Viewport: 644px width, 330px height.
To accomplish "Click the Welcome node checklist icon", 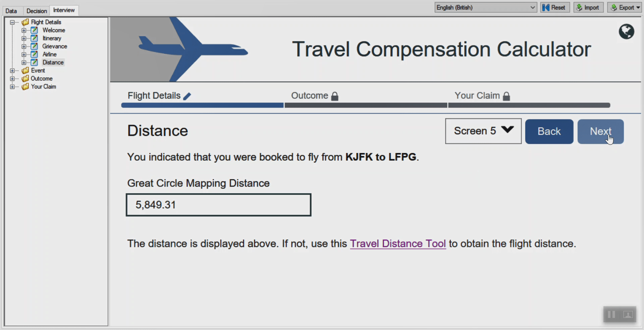I will click(34, 30).
